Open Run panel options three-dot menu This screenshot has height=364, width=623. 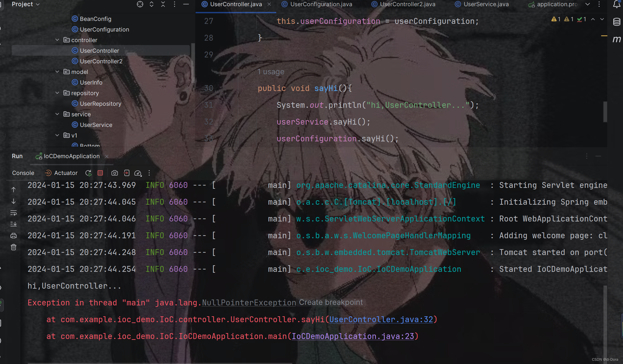[587, 156]
